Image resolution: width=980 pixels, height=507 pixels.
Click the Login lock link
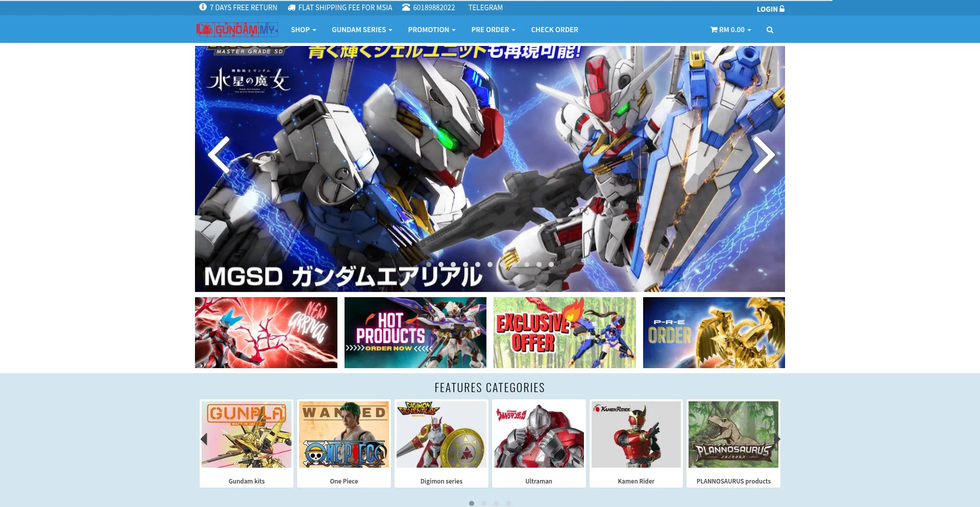(x=770, y=9)
